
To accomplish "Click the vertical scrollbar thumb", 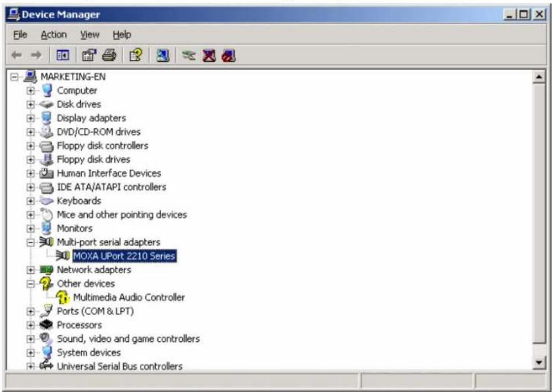I will tap(539, 213).
